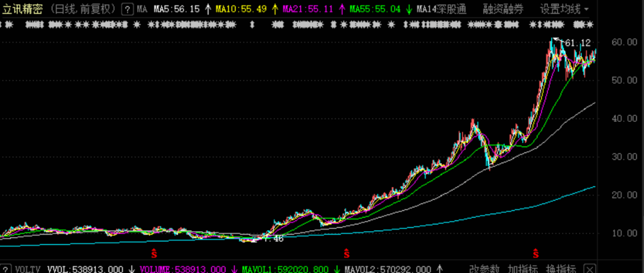644x273 pixels.
Task: Select the MAVOL1:592020.800 value
Action: [x=285, y=269]
